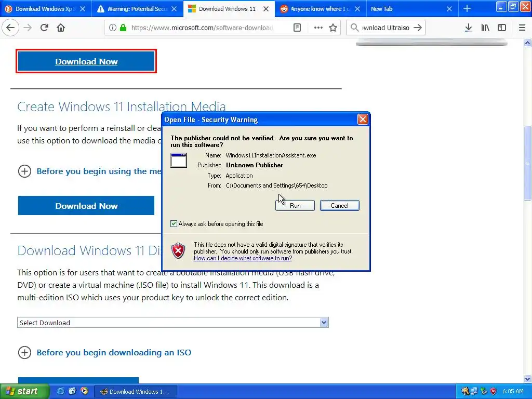Screen dimensions: 532x399
Task: Click the 6:05 AM taskbar clock
Action: coord(513,391)
